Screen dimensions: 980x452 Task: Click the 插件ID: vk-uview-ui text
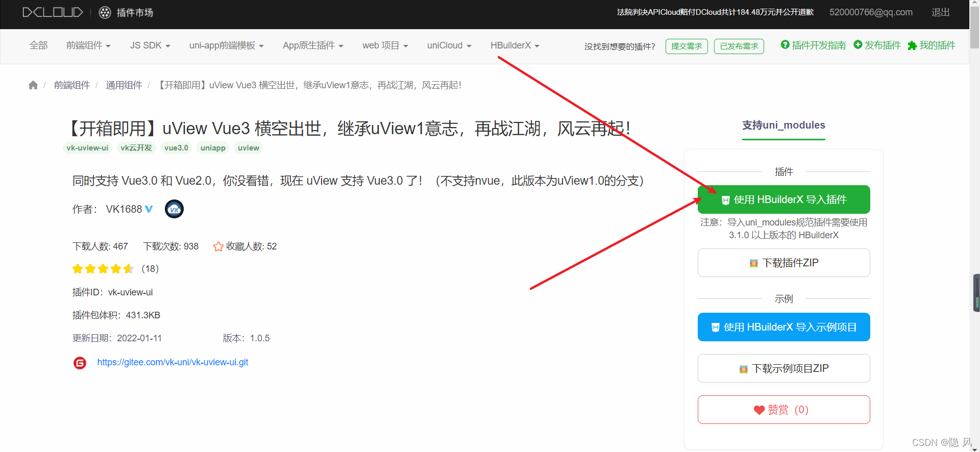point(112,292)
